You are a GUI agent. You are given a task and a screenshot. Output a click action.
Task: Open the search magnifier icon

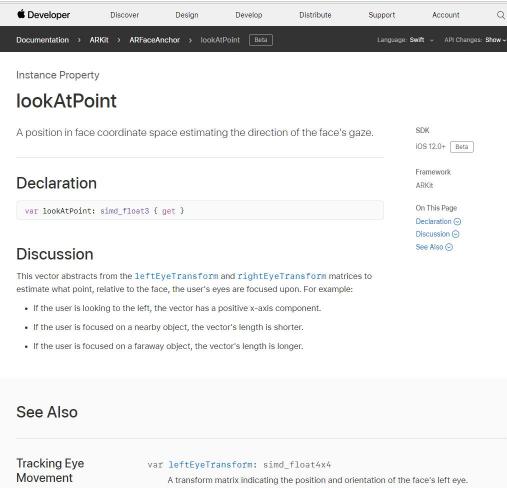click(x=501, y=15)
